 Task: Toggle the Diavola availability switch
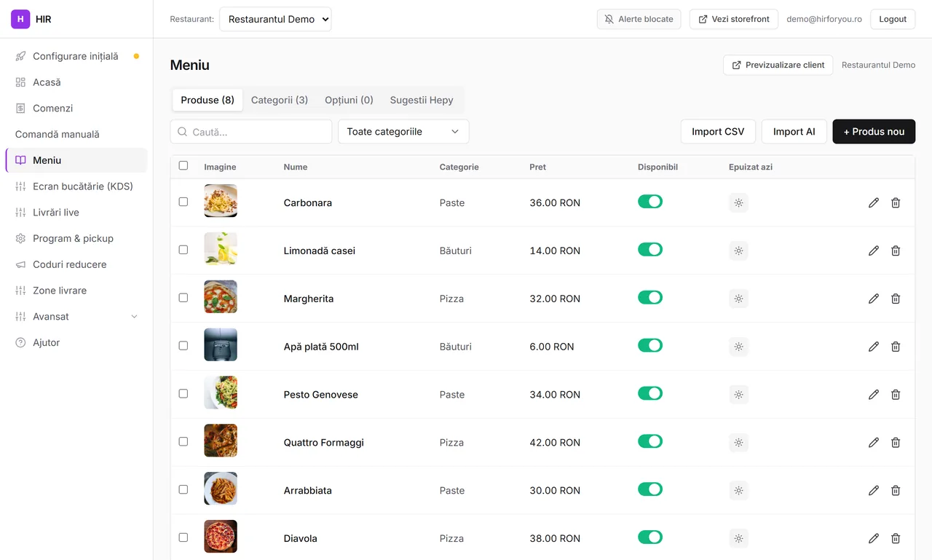point(650,538)
